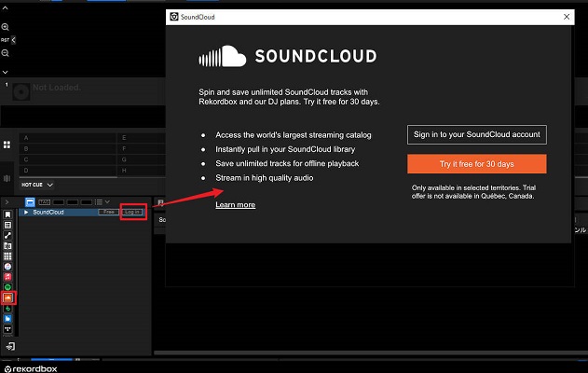The image size is (588, 373).
Task: Toggle the blue browser window view icon
Action: coord(30,201)
